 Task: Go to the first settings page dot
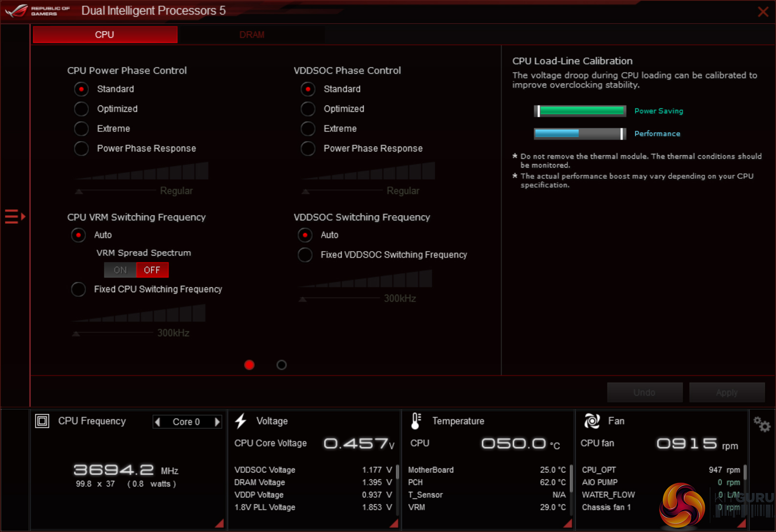coord(249,365)
